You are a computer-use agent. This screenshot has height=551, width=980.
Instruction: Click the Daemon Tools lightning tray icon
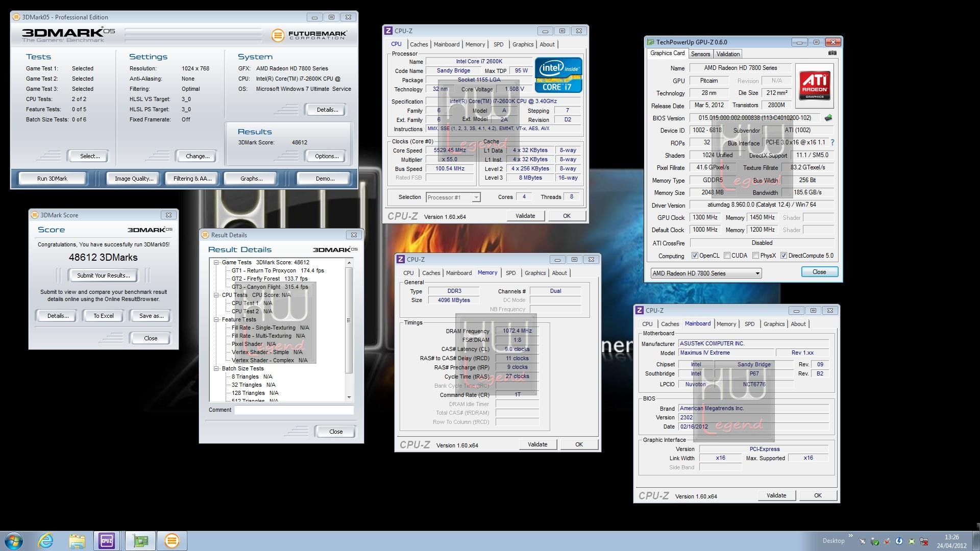click(x=899, y=541)
